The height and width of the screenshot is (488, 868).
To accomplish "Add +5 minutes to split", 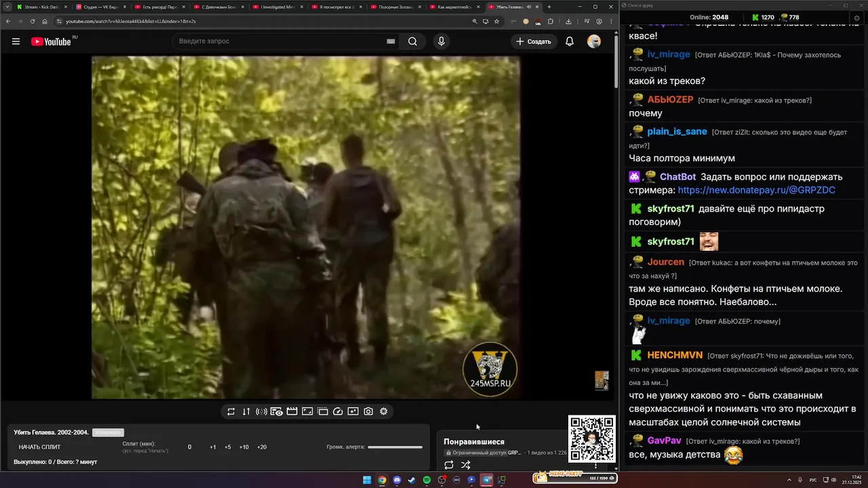I will coord(228,447).
